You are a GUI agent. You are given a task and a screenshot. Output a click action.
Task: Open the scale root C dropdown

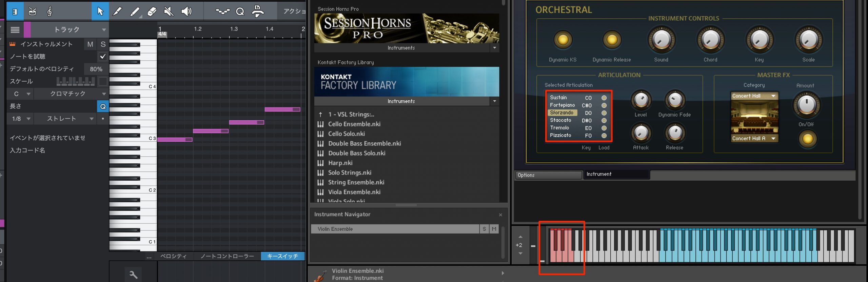pyautogui.click(x=20, y=94)
